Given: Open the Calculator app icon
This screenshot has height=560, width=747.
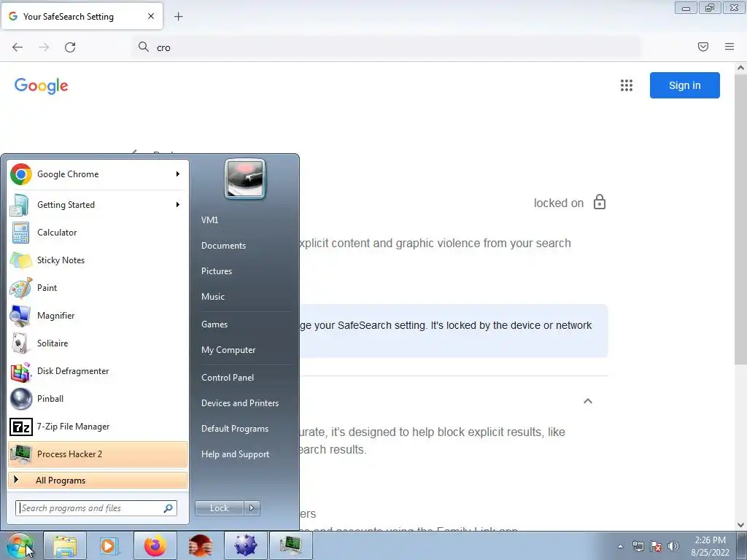Looking at the screenshot, I should point(20,233).
